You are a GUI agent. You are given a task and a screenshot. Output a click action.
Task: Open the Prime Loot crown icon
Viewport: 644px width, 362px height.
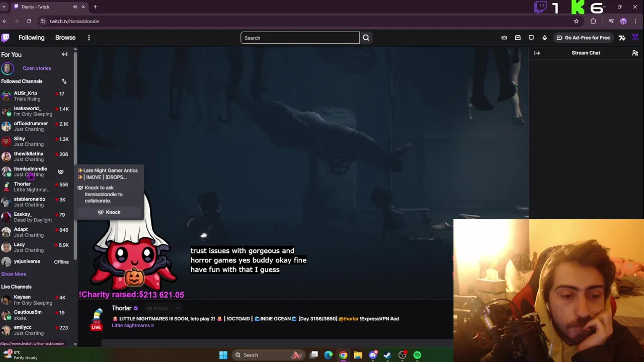[504, 38]
